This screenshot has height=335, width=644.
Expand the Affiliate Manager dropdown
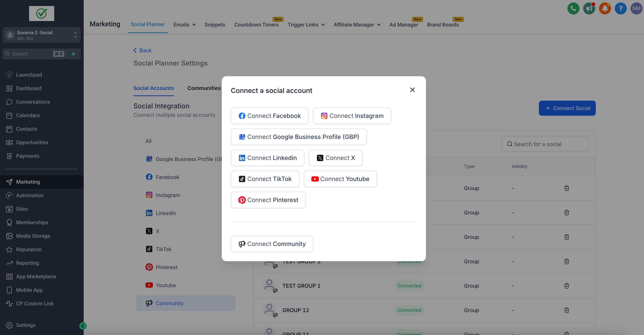pyautogui.click(x=357, y=25)
